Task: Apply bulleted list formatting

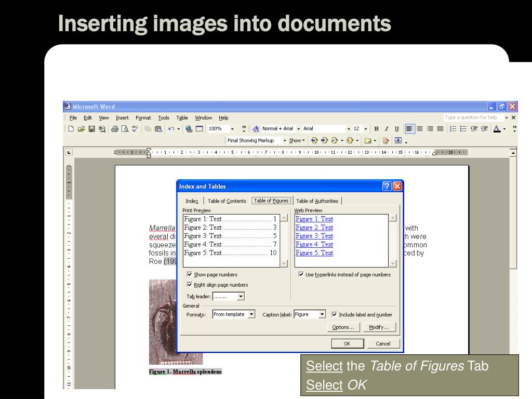Action: click(463, 129)
